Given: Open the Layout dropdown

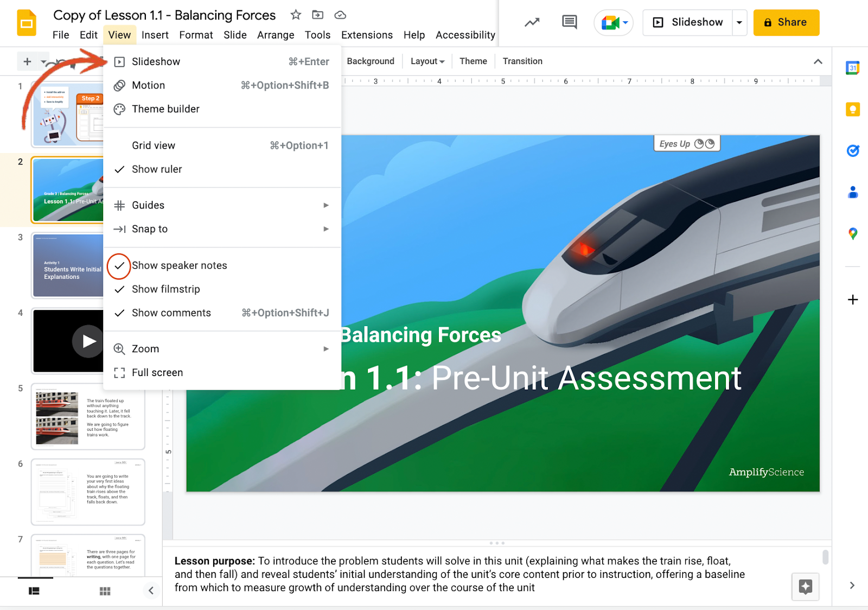Looking at the screenshot, I should point(427,61).
